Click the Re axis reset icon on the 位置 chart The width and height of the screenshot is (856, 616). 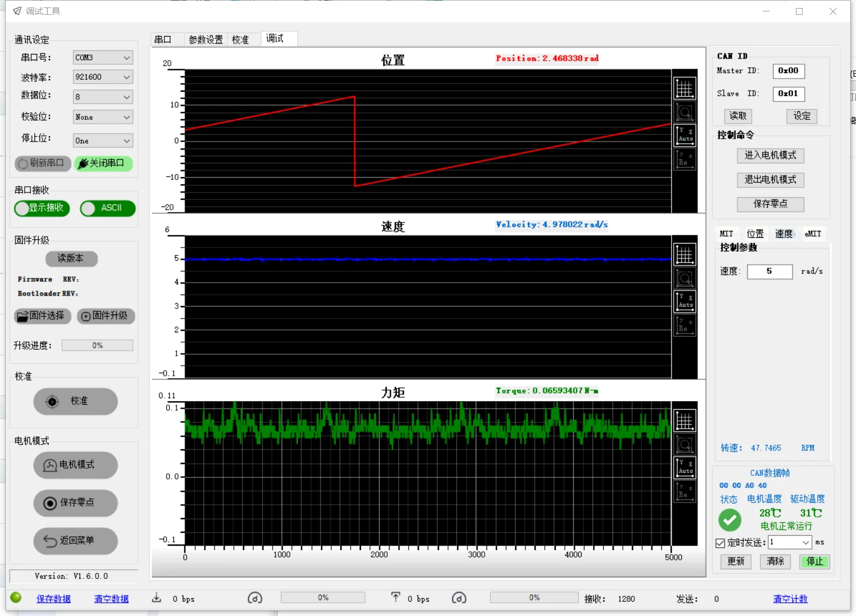(x=684, y=159)
